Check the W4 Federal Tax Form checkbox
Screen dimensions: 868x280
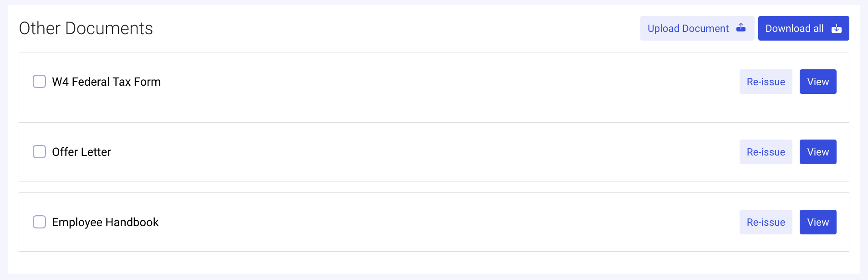tap(39, 81)
